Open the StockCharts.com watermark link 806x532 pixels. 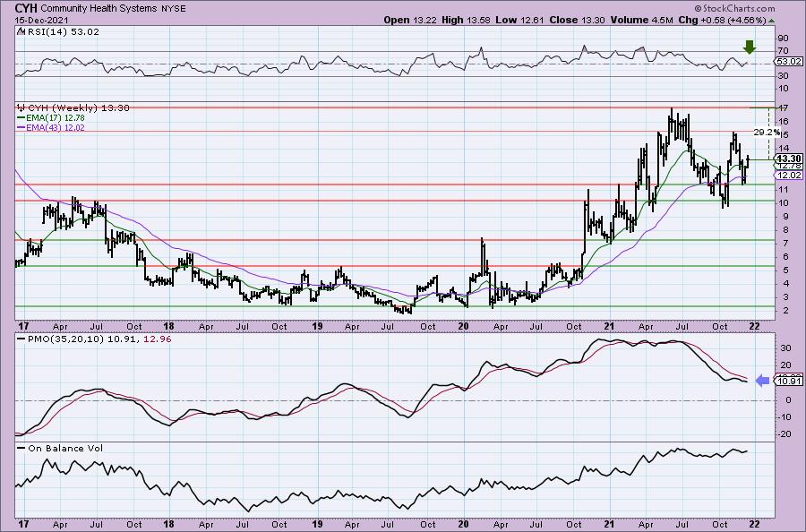(734, 8)
